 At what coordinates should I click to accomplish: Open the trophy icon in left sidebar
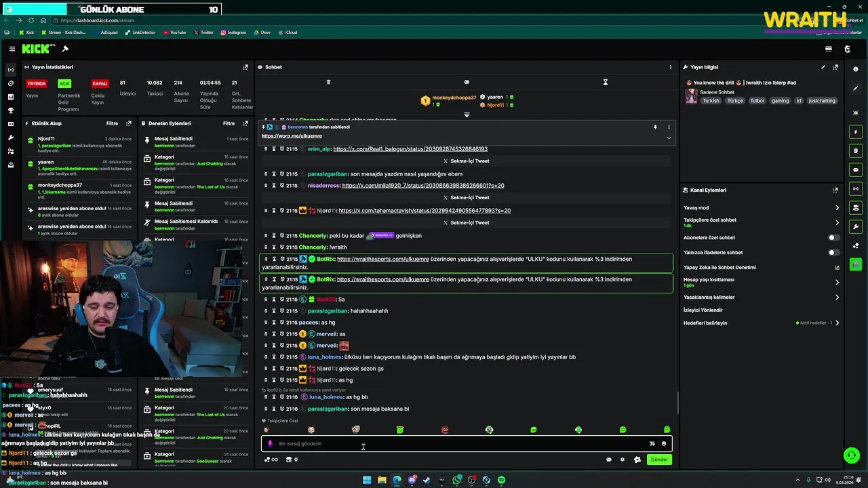point(11,110)
